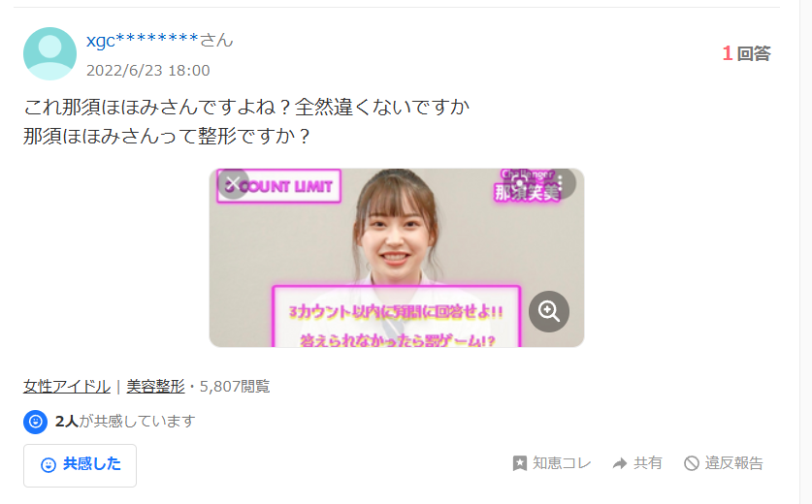Click the magnifier zoom icon on the image
Screen dimensions: 812x504
549,311
